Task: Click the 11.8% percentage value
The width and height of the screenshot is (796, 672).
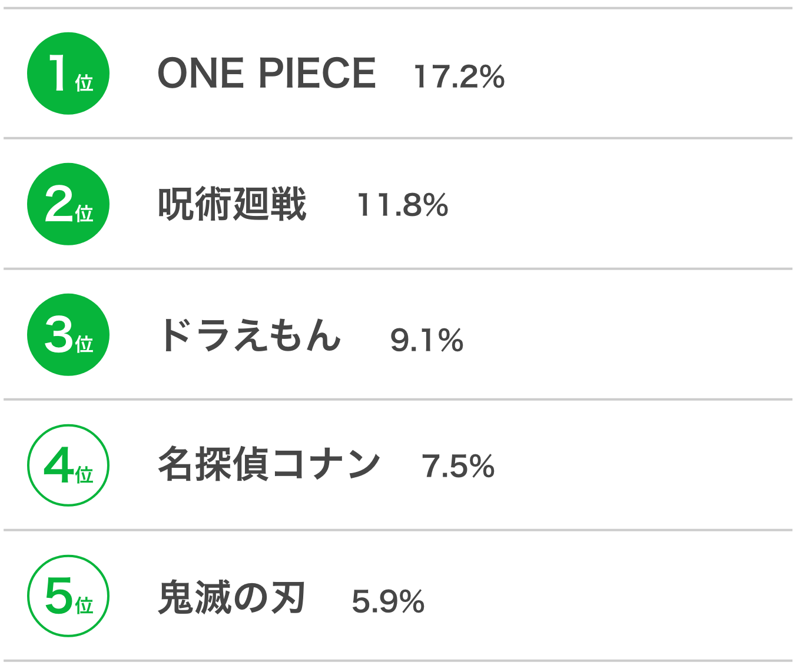Action: click(403, 205)
